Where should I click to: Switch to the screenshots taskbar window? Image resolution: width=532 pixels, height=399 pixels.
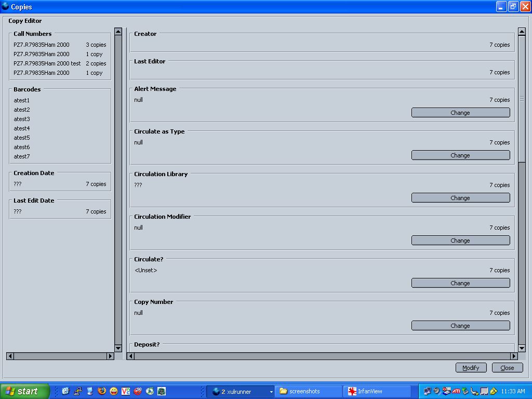[x=308, y=391]
